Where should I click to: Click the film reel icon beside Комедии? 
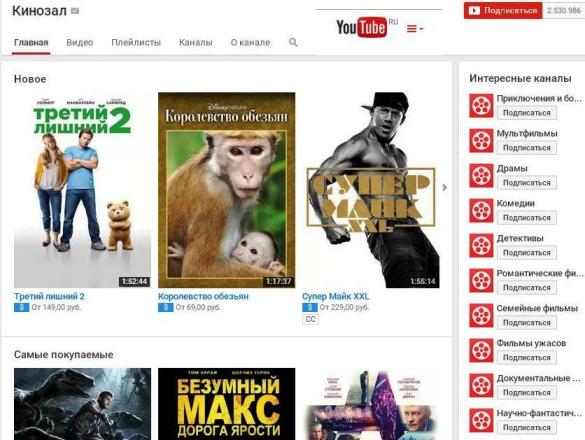481,210
